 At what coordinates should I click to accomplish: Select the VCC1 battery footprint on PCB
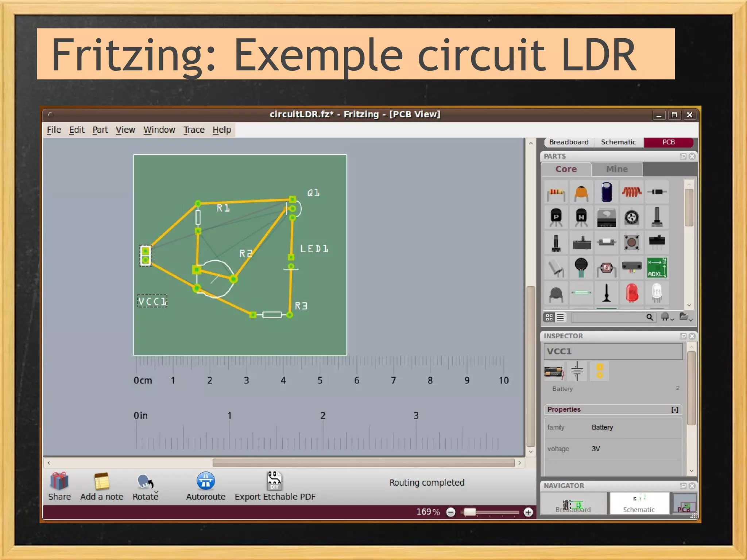click(146, 256)
